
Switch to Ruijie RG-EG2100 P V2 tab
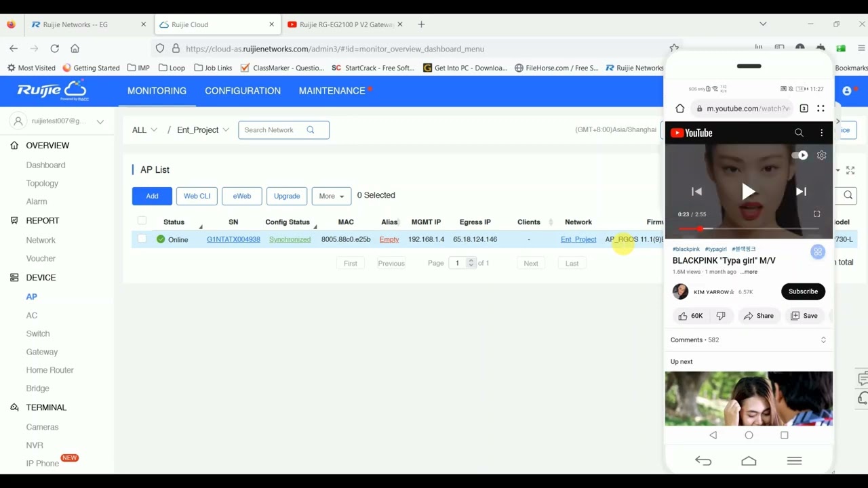[346, 24]
